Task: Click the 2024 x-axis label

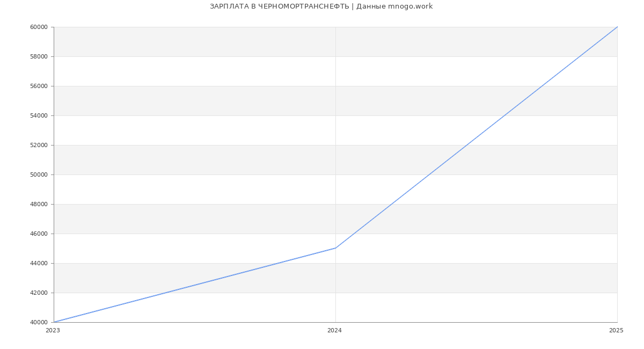Action: coord(334,331)
